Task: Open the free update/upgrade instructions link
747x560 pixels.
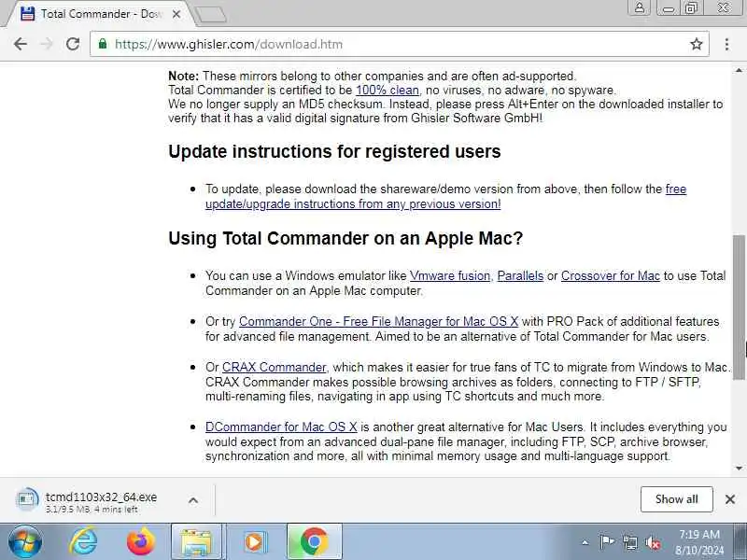Action: point(446,196)
